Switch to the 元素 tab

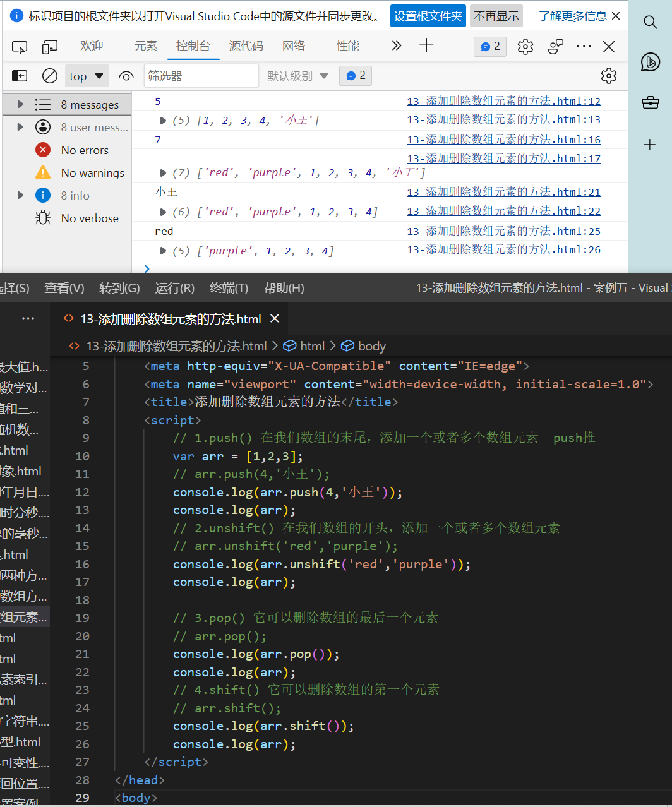pos(145,46)
